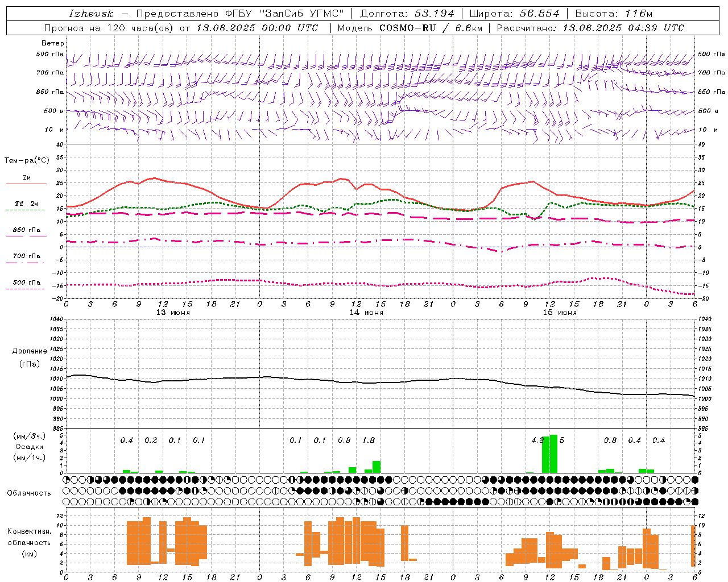Click the 14 июня date label
Screen dimensions: 728x582
(366, 313)
